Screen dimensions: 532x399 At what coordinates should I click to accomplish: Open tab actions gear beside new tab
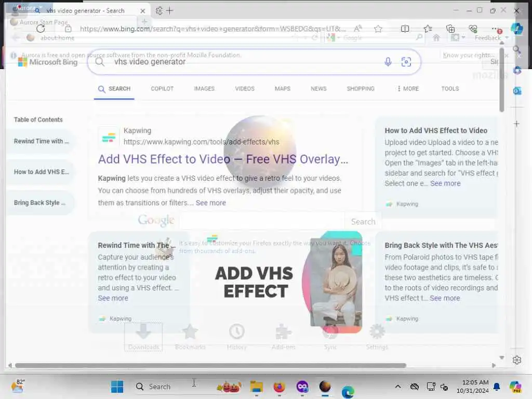click(x=159, y=11)
